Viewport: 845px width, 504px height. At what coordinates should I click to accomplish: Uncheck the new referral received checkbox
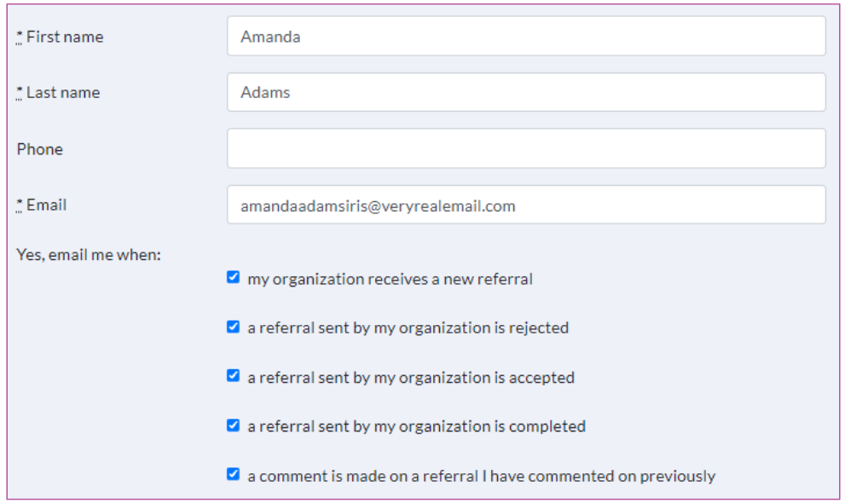point(234,277)
